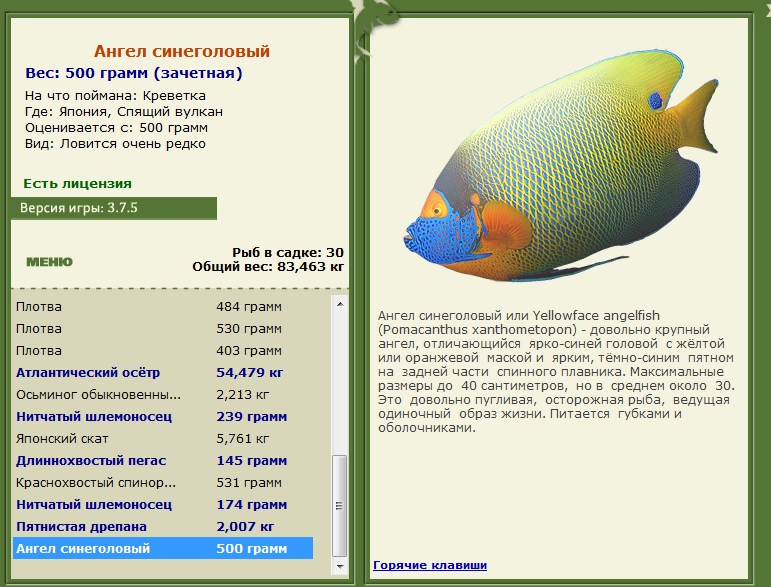Click the Оценивается с: 500 грамм line

coord(117,128)
